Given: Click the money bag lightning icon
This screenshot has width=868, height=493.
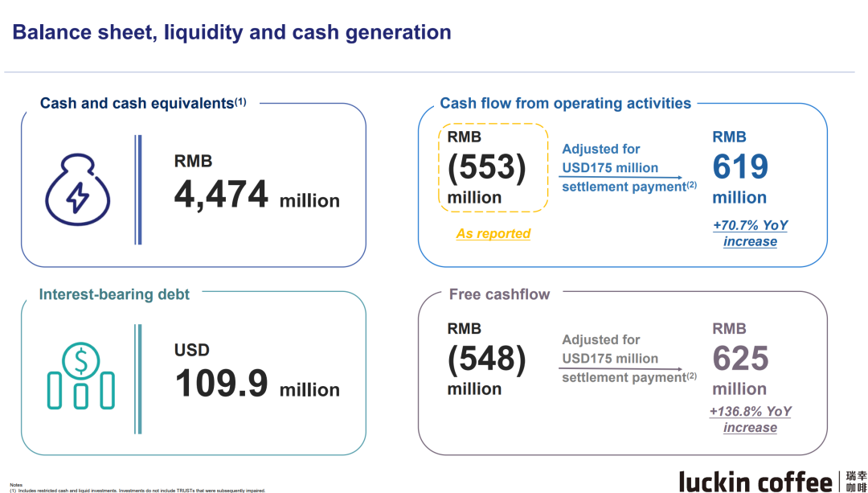Looking at the screenshot, I should click(x=77, y=190).
